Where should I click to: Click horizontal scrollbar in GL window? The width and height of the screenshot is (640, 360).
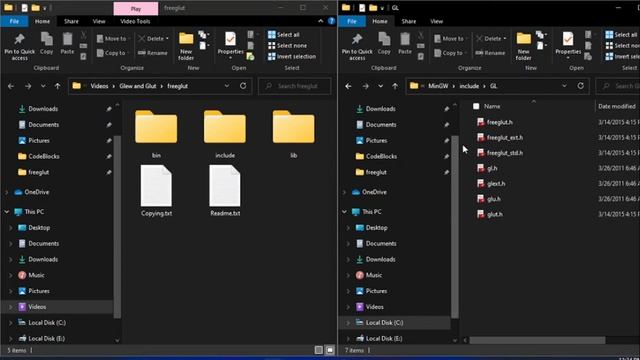(x=537, y=340)
